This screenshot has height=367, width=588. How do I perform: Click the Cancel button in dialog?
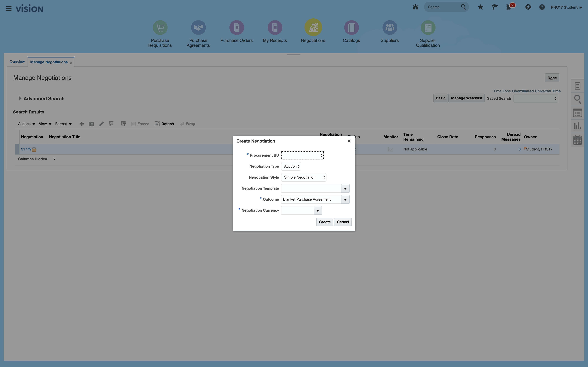click(x=343, y=222)
